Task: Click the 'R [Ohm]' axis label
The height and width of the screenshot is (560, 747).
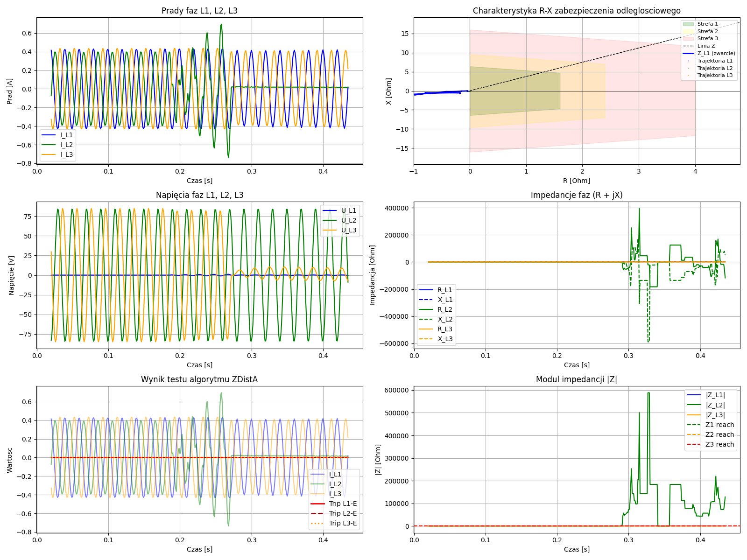Action: 577,181
